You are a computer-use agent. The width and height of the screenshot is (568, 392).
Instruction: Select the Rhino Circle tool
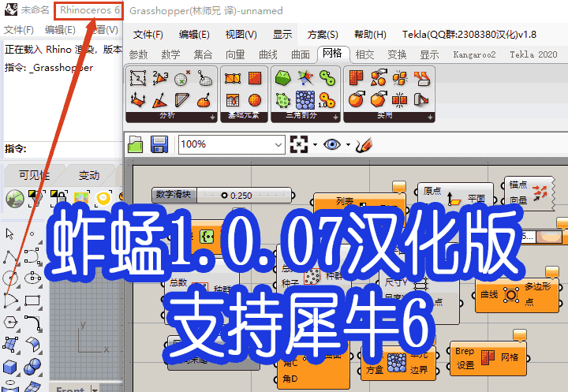[10, 278]
